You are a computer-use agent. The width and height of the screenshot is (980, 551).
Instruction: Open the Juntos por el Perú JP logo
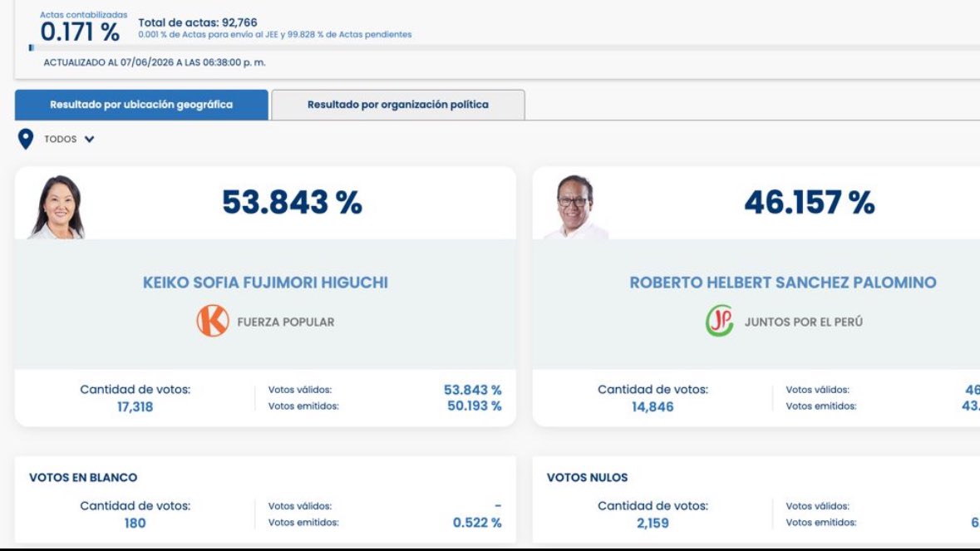[x=719, y=321]
